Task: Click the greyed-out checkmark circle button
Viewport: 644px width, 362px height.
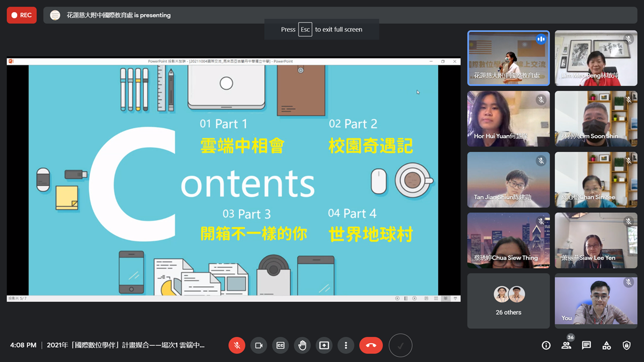Action: pos(400,345)
